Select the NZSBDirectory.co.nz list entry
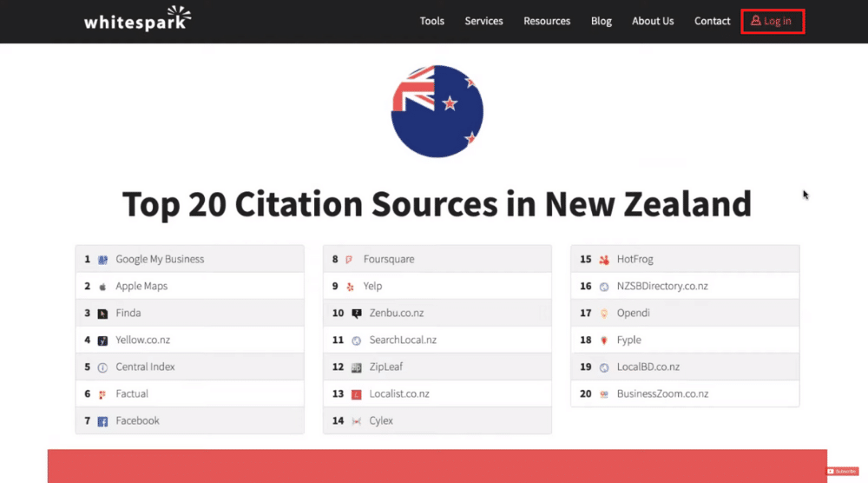Image resolution: width=868 pixels, height=483 pixels. [685, 286]
